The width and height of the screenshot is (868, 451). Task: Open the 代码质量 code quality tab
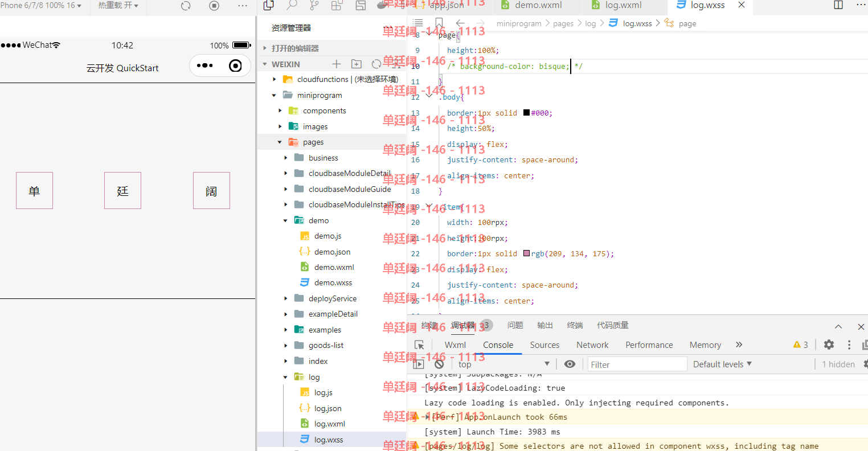[x=613, y=325]
